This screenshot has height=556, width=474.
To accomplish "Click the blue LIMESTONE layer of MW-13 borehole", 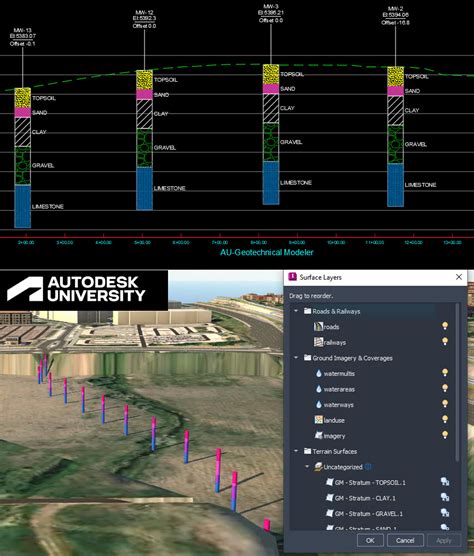I will coord(22,206).
